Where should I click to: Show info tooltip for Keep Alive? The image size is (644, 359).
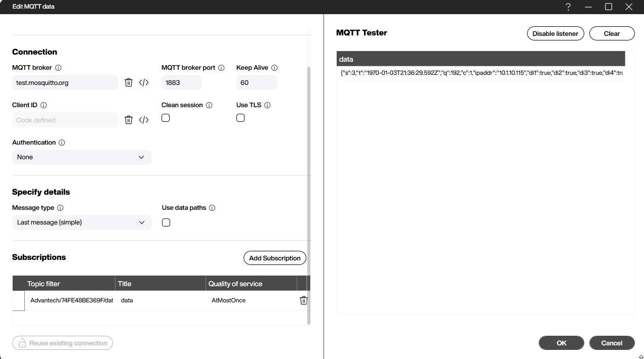[x=274, y=67]
